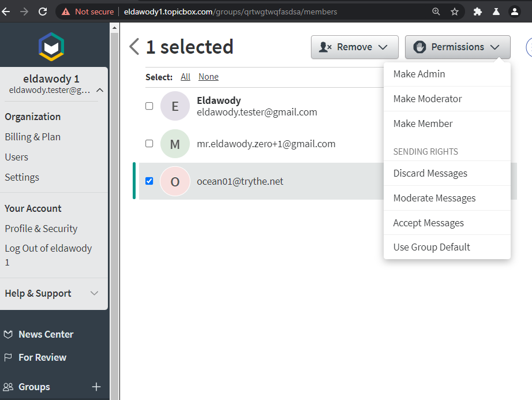Click the bold Eldawody member name
The image size is (532, 400).
(x=219, y=100)
